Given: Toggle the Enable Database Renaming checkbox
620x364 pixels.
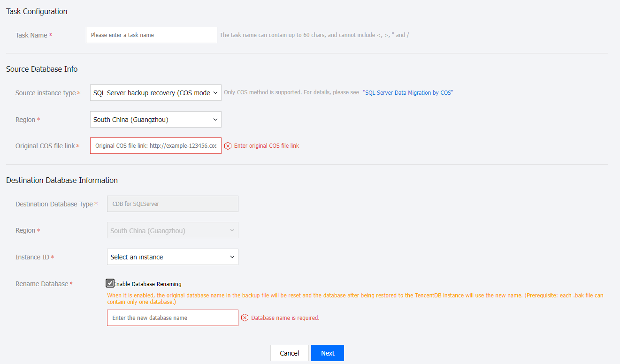Looking at the screenshot, I should (x=110, y=283).
